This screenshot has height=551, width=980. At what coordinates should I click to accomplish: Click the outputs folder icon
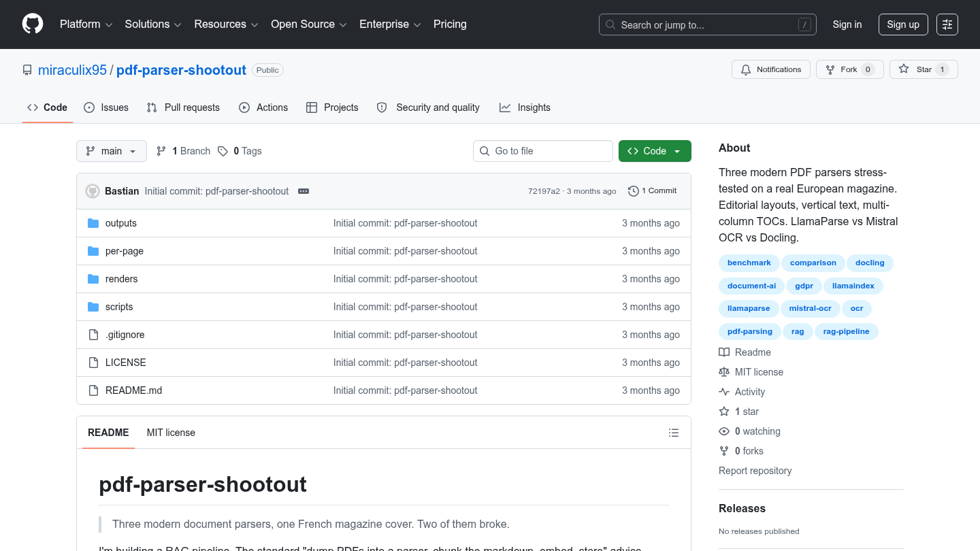tap(93, 223)
